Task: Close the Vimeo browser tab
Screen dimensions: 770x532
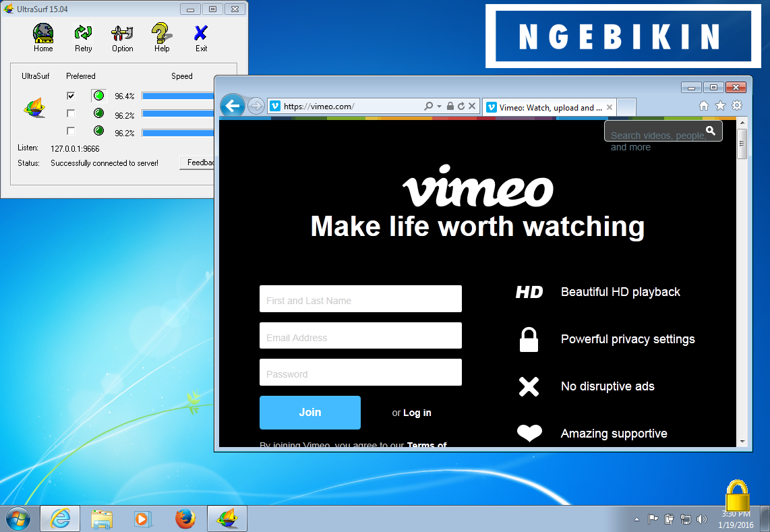Action: click(x=610, y=107)
